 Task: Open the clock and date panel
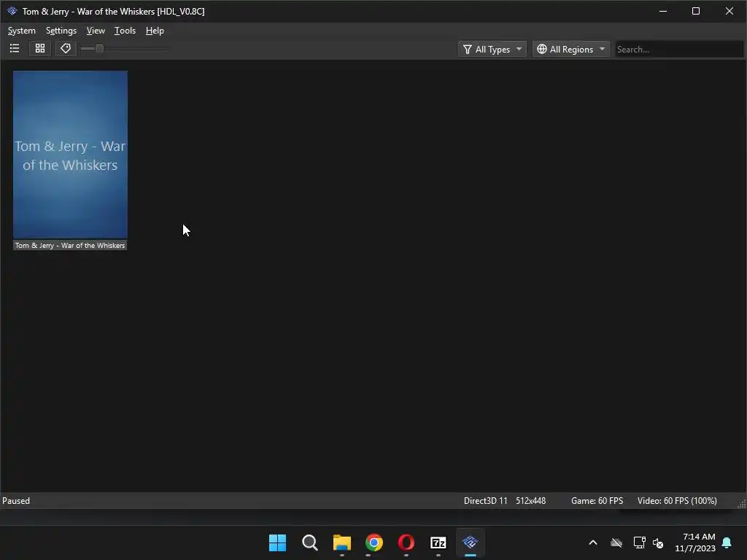tap(695, 542)
